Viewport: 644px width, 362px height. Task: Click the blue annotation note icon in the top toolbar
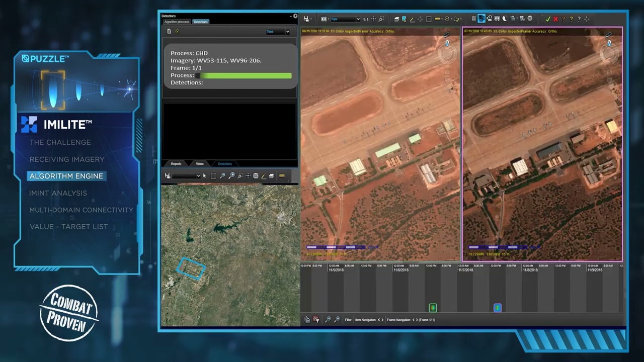pyautogui.click(x=404, y=19)
